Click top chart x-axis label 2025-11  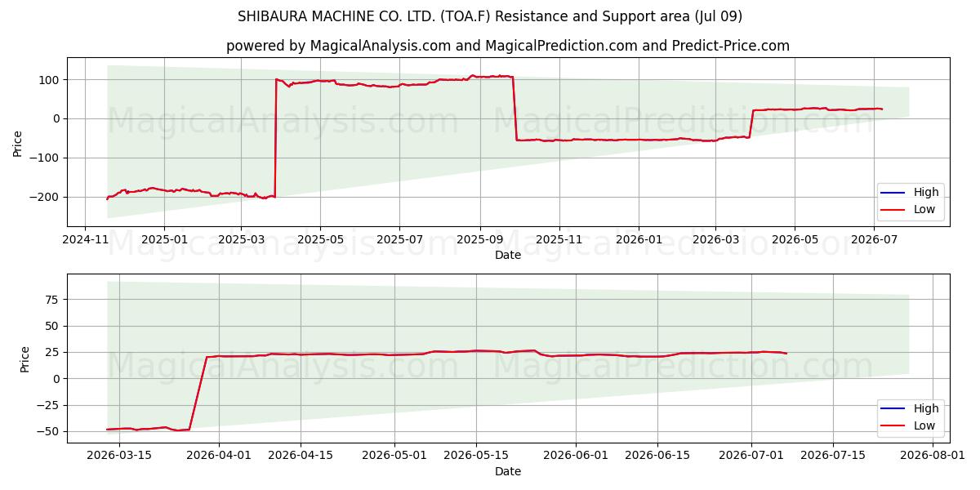pos(559,240)
